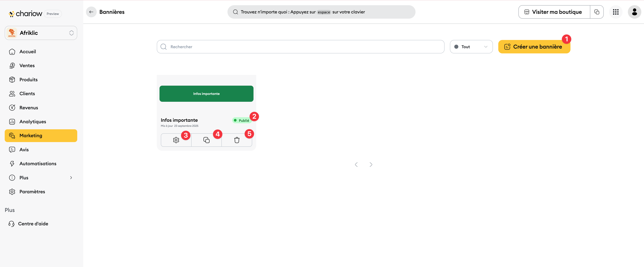Screen dimensions: 644x267
Task: Duplicate the Infos importante banner
Action: (x=206, y=140)
